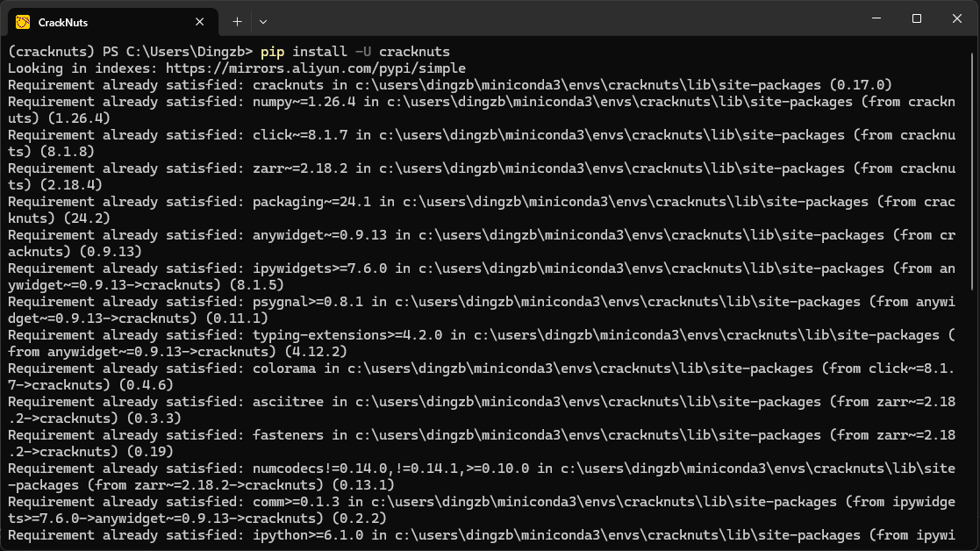The image size is (980, 551).
Task: Minimize the terminal window
Action: click(876, 18)
